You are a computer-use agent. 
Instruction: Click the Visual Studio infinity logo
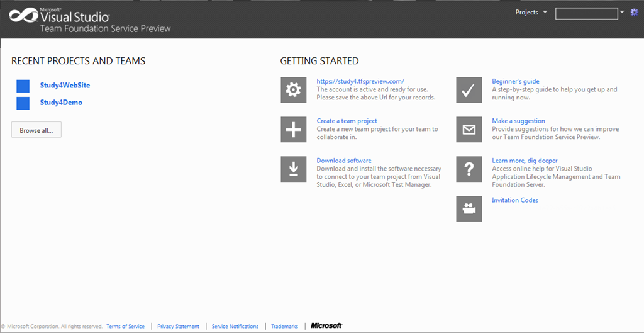click(24, 15)
